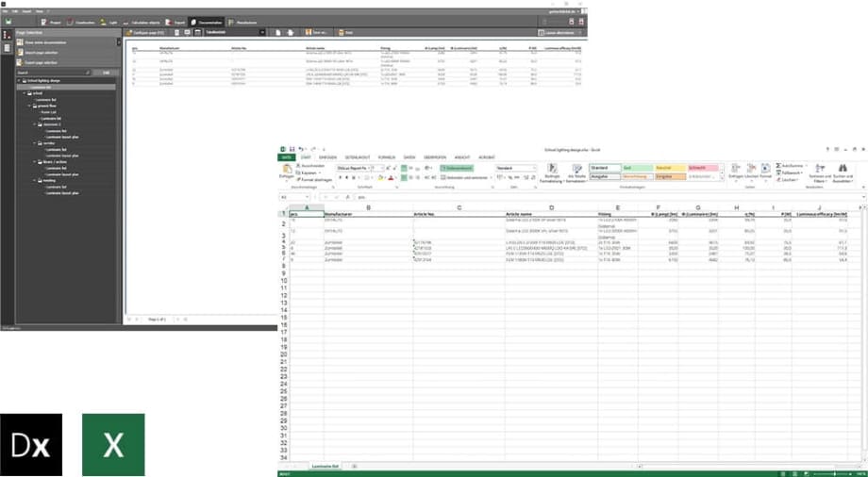Click the green Excel logo icon
Image resolution: width=868 pixels, height=477 pixels.
[113, 444]
